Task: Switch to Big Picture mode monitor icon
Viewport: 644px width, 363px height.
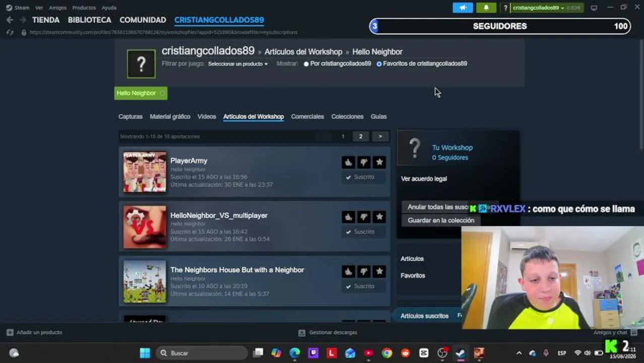Action: 594,8
